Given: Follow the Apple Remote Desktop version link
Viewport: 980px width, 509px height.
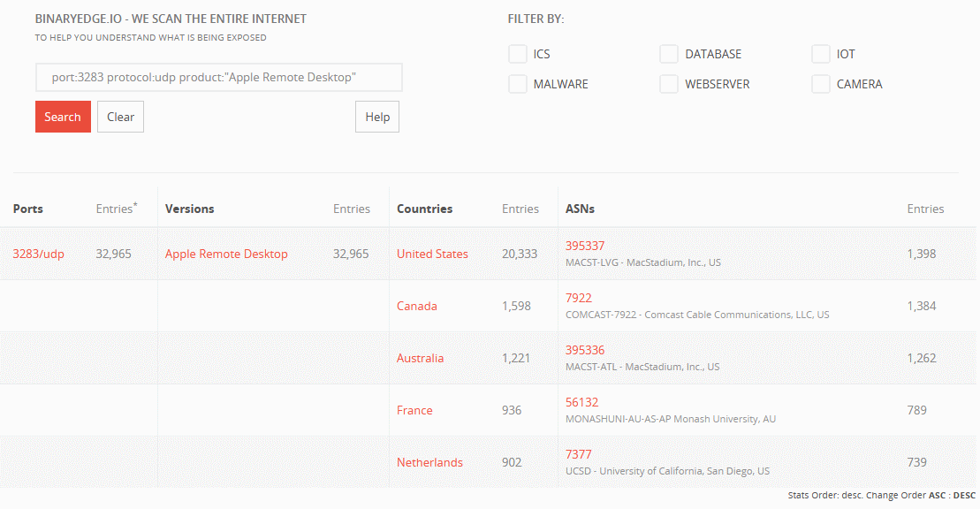Looking at the screenshot, I should (226, 254).
